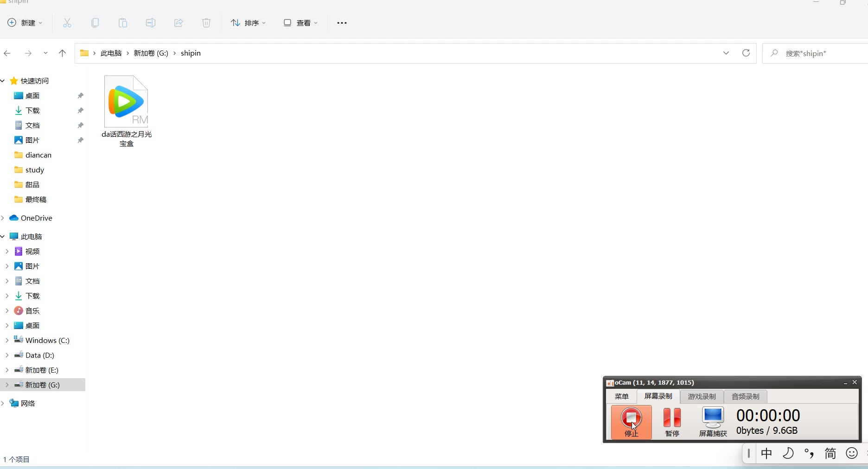
Task: Close the oCam window
Action: pyautogui.click(x=855, y=382)
